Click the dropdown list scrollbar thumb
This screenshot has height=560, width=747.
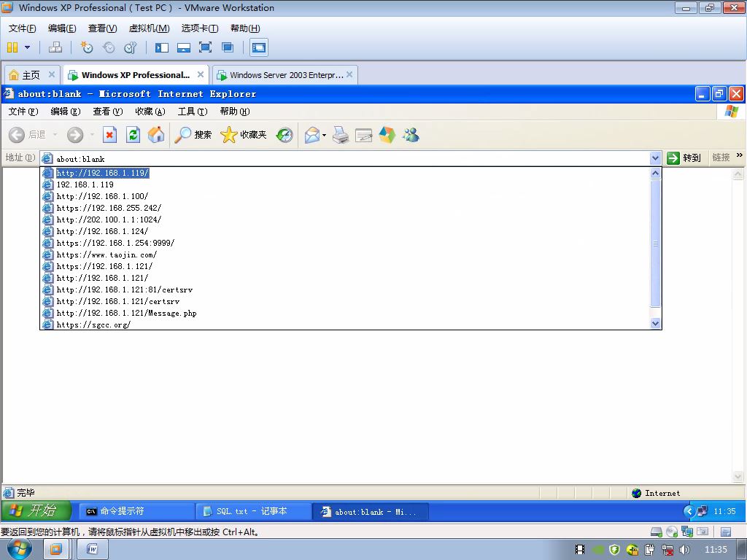pos(656,243)
